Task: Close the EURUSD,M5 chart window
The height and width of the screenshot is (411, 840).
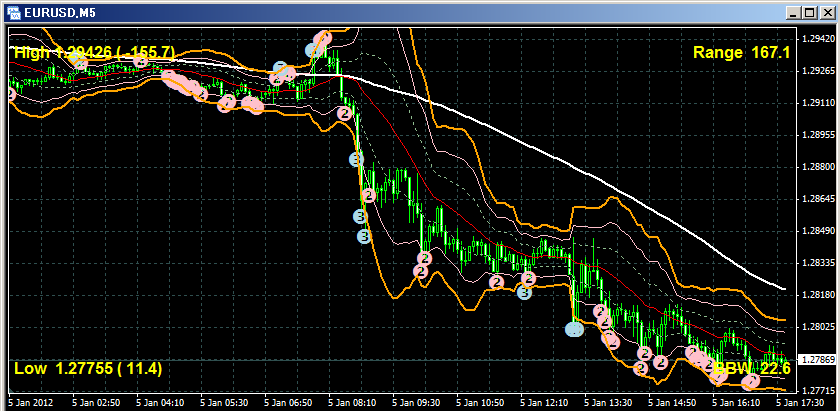Action: click(826, 12)
